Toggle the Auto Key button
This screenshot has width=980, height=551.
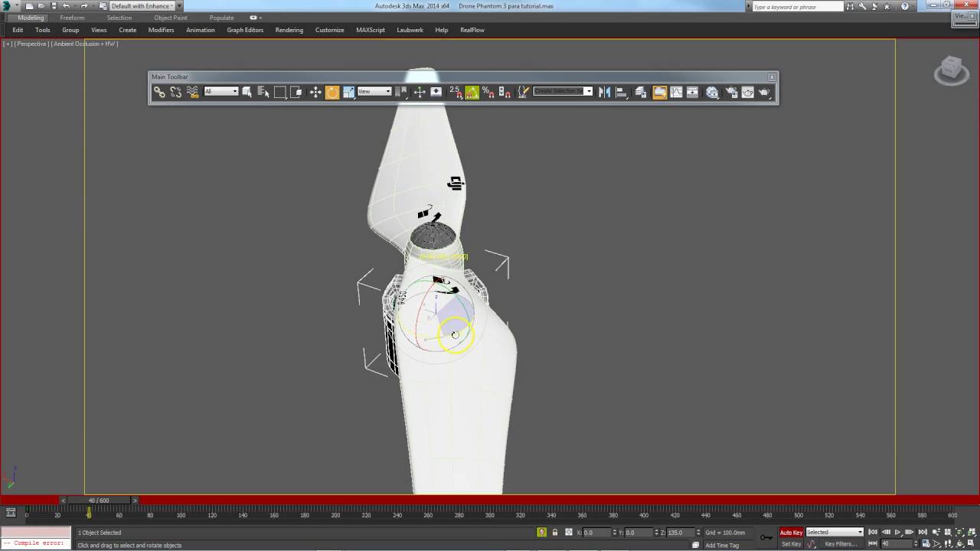pos(791,533)
